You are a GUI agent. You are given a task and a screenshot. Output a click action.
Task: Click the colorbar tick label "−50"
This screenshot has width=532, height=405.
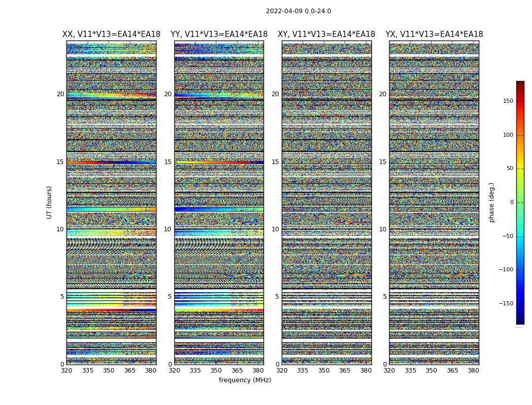pyautogui.click(x=508, y=236)
